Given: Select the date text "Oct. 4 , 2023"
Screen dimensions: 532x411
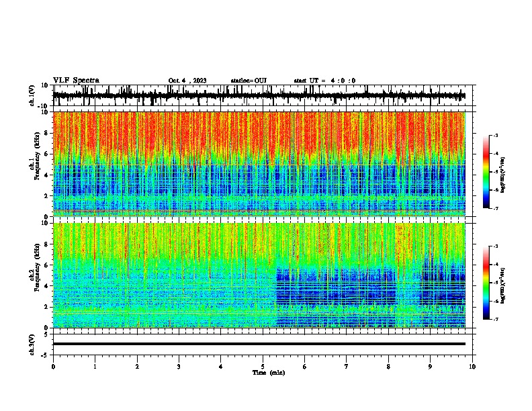Looking at the screenshot, I should pyautogui.click(x=187, y=81).
